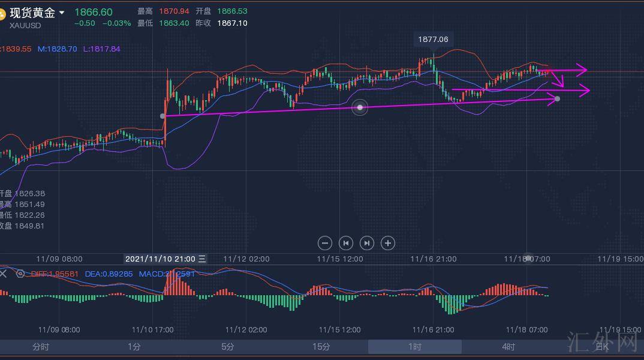
Task: Switch to the 15分 timeframe tab
Action: tap(321, 347)
